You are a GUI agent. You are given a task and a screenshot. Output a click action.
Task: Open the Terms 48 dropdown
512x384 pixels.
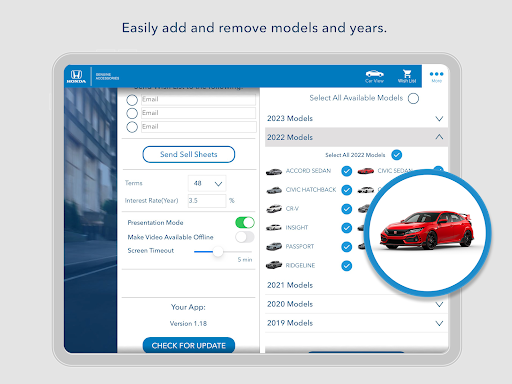[207, 183]
